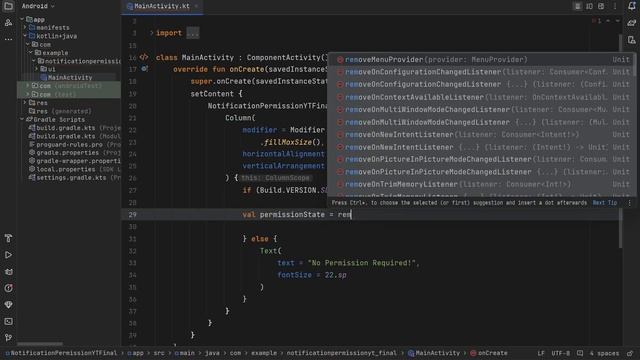Close the MainActivity.kt tab
The height and width of the screenshot is (360, 640).
click(x=196, y=6)
